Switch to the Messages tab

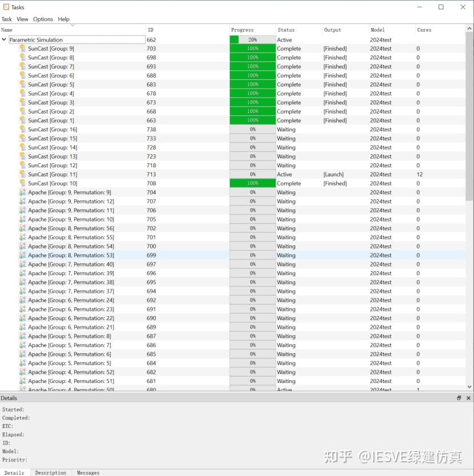[x=88, y=473]
